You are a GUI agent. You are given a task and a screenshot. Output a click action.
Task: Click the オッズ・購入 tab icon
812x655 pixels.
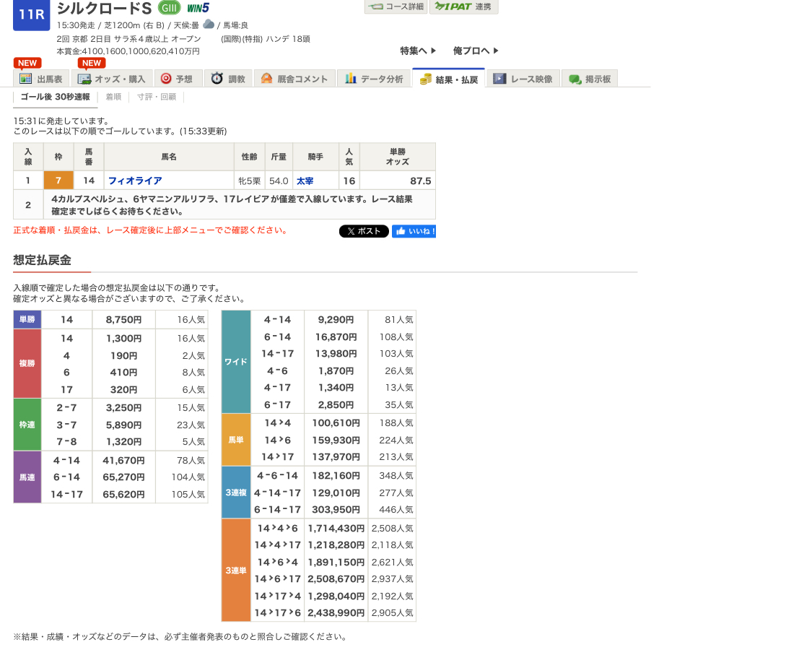(x=84, y=79)
